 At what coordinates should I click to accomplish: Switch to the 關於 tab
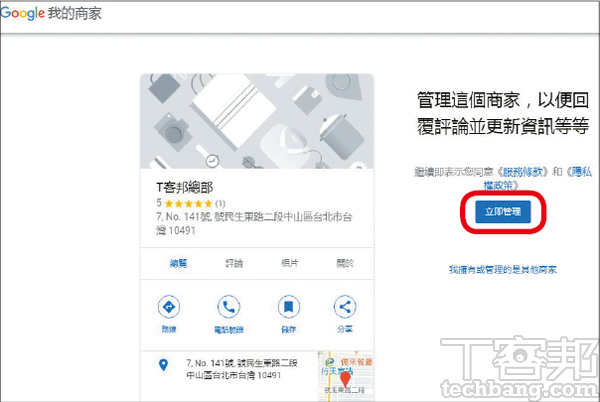[x=345, y=263]
